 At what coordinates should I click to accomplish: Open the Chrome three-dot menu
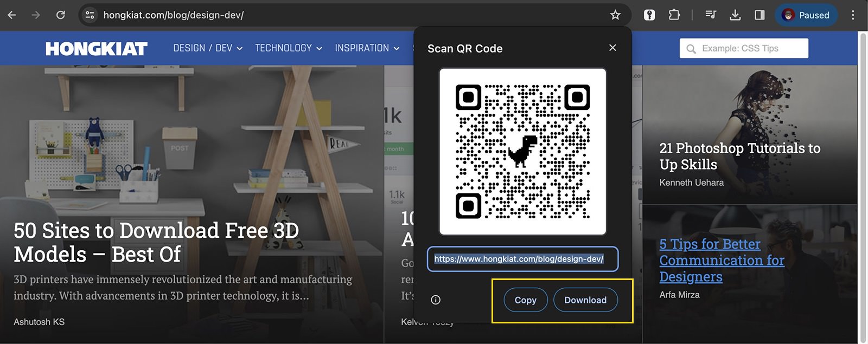pos(853,15)
